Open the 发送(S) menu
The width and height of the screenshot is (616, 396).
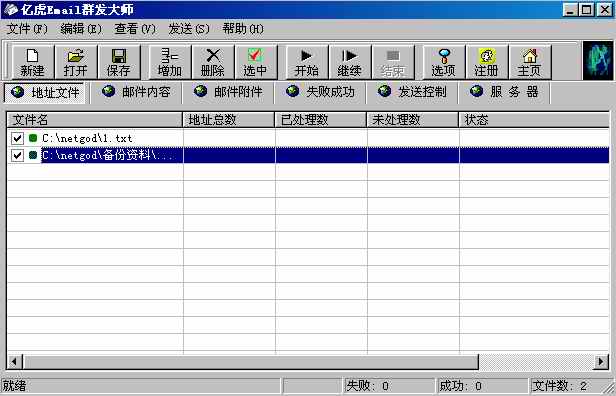coord(189,29)
